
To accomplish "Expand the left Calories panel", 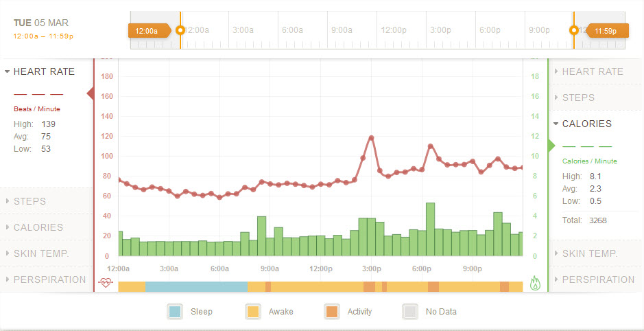I will [38, 227].
